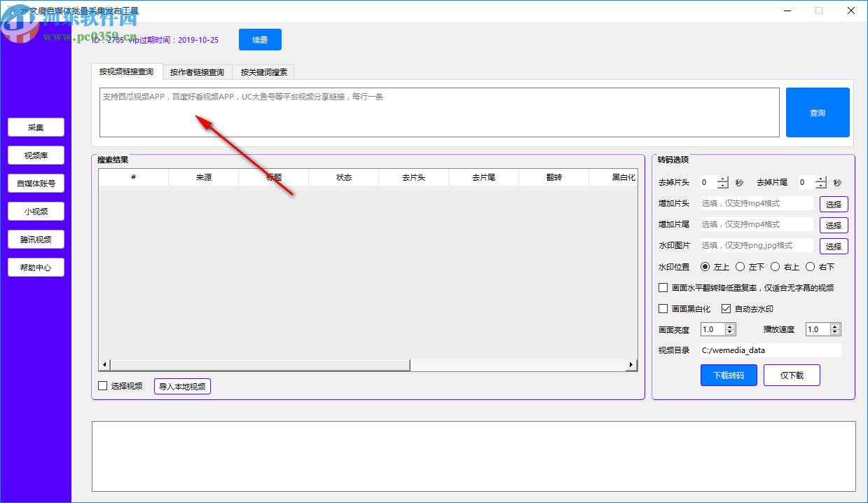Click the video share link input box
The image size is (868, 503).
tap(439, 112)
